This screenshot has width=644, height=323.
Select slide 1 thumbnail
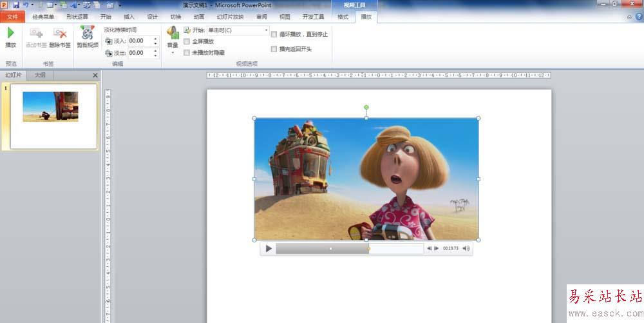click(54, 116)
